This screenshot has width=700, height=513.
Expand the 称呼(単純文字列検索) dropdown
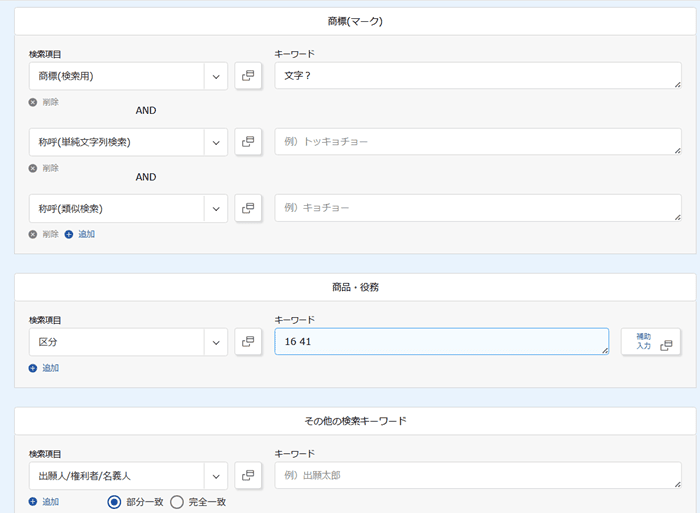coord(215,142)
